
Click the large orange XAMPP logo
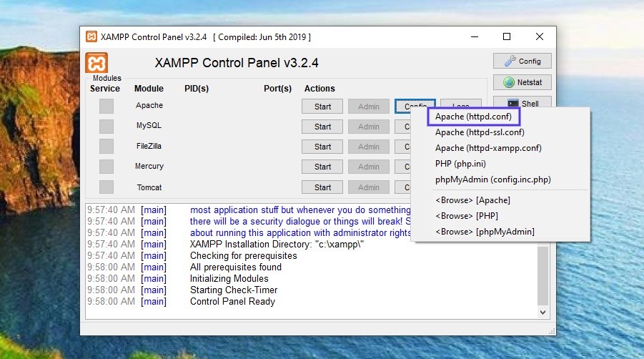coord(96,63)
